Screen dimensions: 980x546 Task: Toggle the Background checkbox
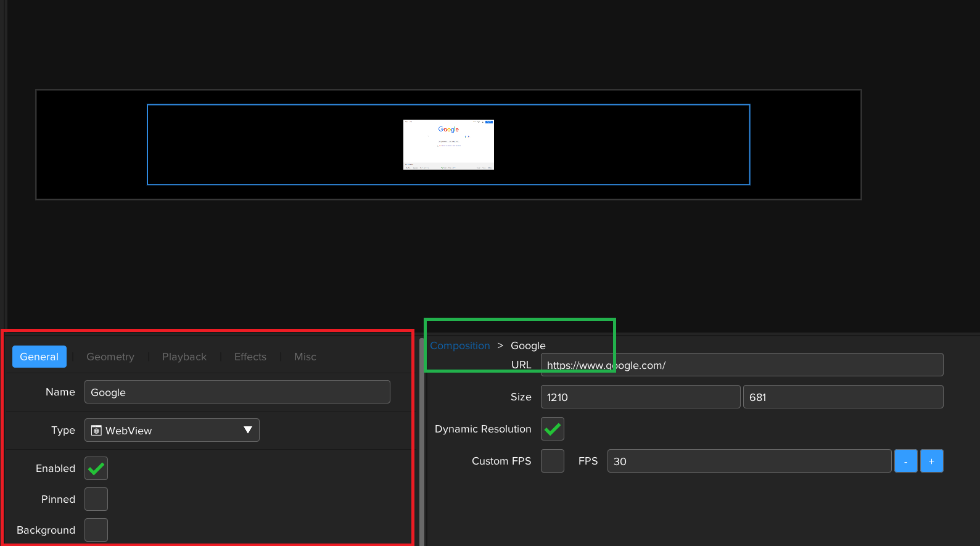click(96, 530)
